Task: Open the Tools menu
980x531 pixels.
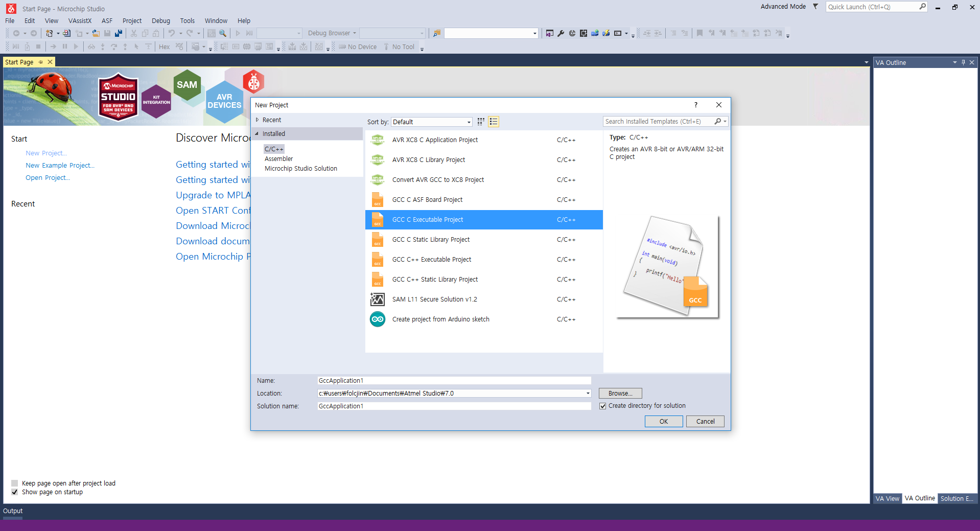Action: click(x=187, y=21)
